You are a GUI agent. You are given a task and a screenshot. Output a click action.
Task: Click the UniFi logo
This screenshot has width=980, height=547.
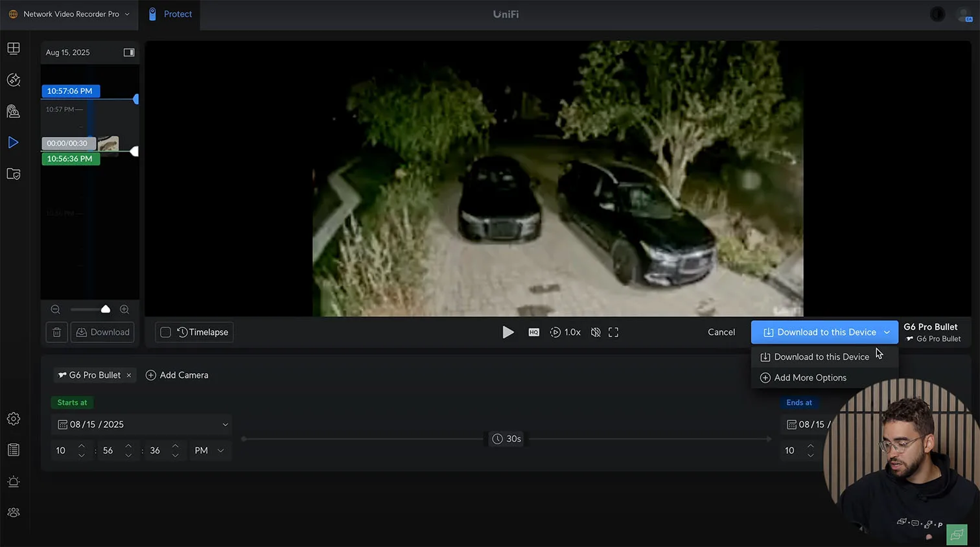(506, 14)
